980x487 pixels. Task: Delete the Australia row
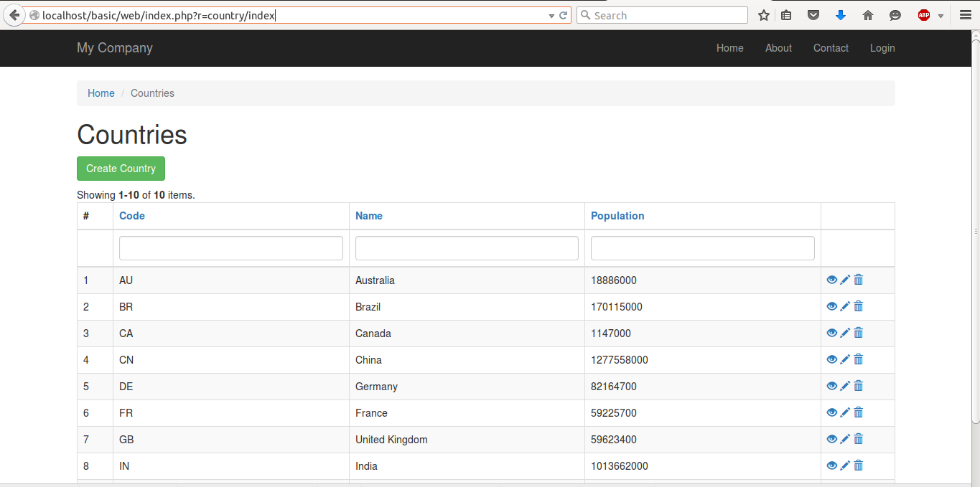coord(858,280)
